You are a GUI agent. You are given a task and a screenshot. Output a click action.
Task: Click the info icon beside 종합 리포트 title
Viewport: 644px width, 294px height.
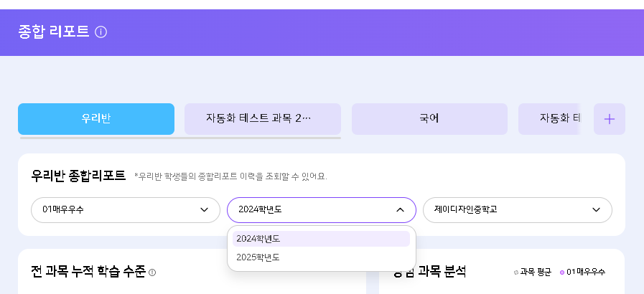pyautogui.click(x=101, y=32)
